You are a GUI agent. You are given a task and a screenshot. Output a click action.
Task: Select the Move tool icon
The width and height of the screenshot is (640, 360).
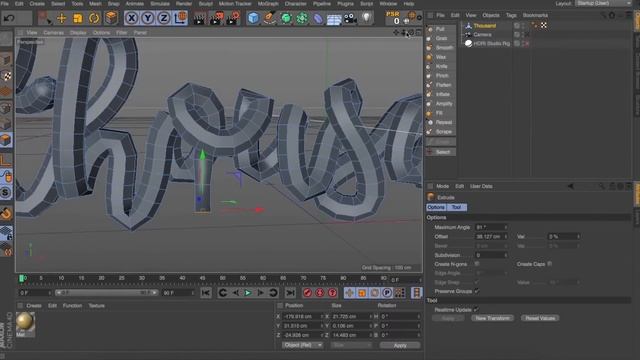pos(62,18)
